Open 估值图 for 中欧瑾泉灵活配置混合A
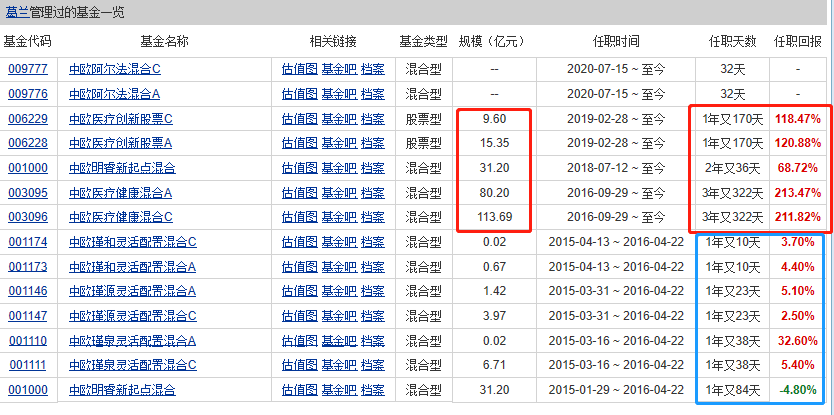The image size is (834, 415). coord(299,341)
